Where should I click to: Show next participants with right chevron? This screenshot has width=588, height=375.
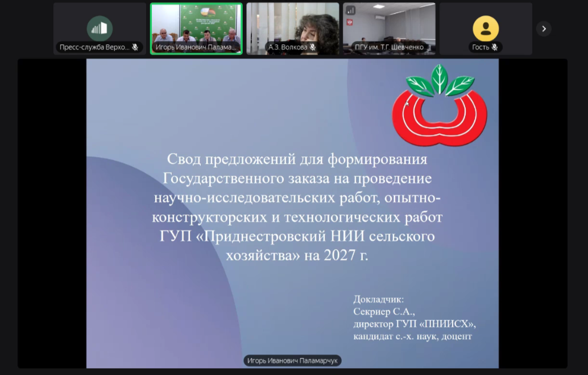click(544, 28)
